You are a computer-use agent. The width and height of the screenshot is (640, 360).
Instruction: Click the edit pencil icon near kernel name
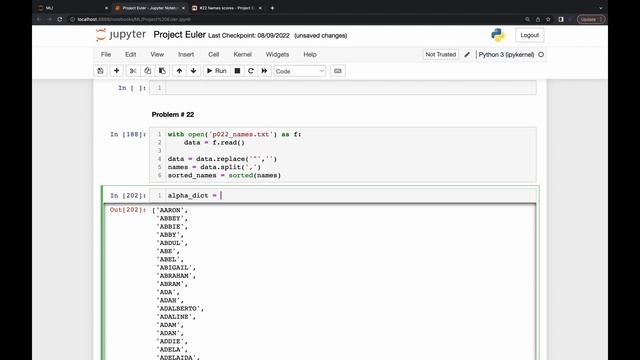[x=467, y=54]
